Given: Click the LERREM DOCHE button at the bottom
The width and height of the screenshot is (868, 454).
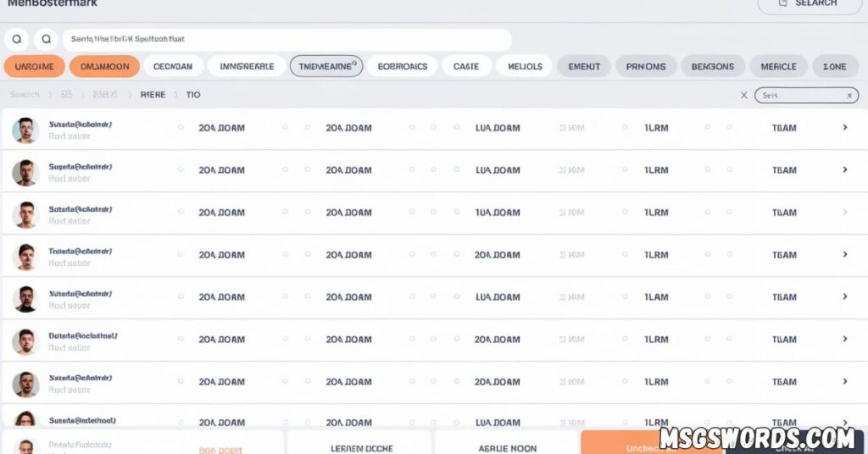Looking at the screenshot, I should [361, 447].
